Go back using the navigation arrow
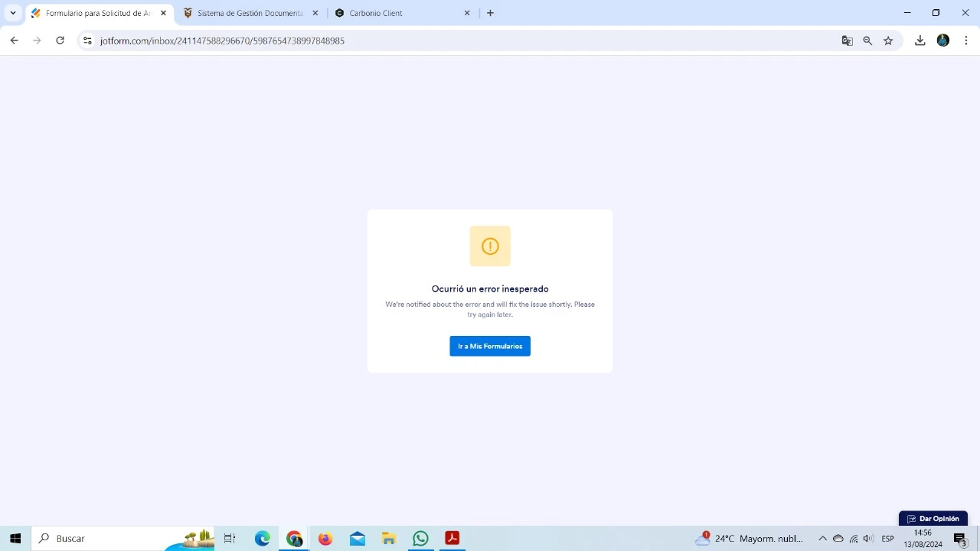The image size is (980, 551). point(14,41)
